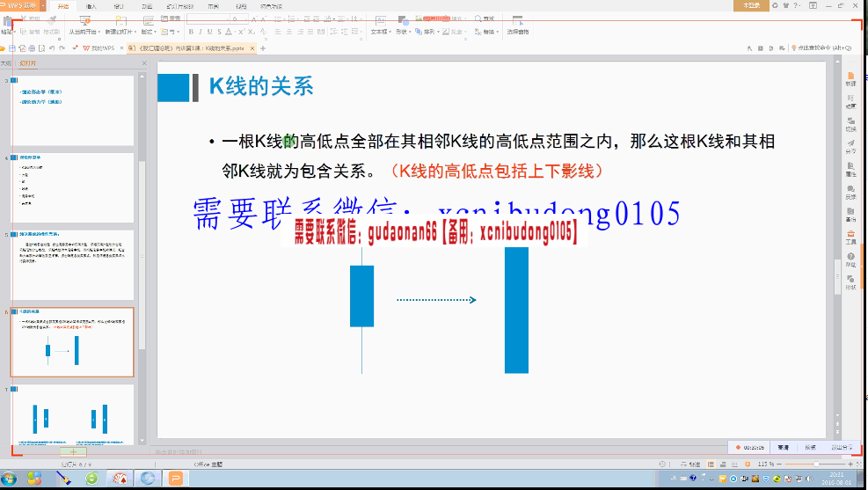Click the Undo arrow icon
The height and width of the screenshot is (490, 868).
[52, 48]
